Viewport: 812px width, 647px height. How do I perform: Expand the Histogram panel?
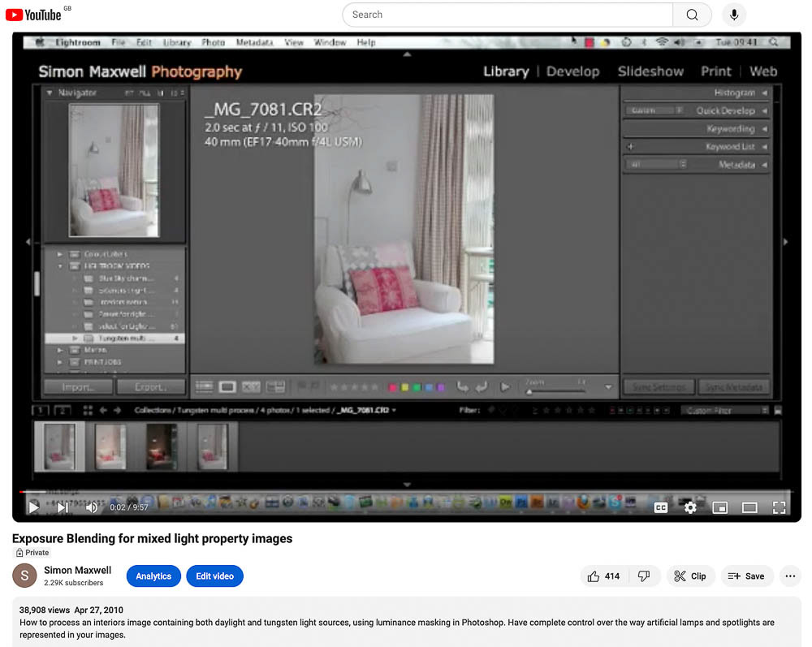click(764, 93)
